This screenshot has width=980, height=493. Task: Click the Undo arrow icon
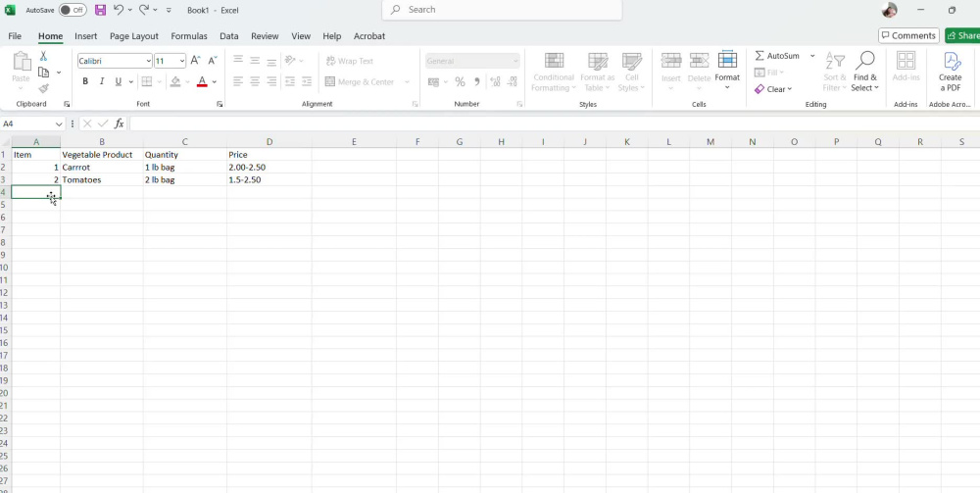(x=119, y=10)
